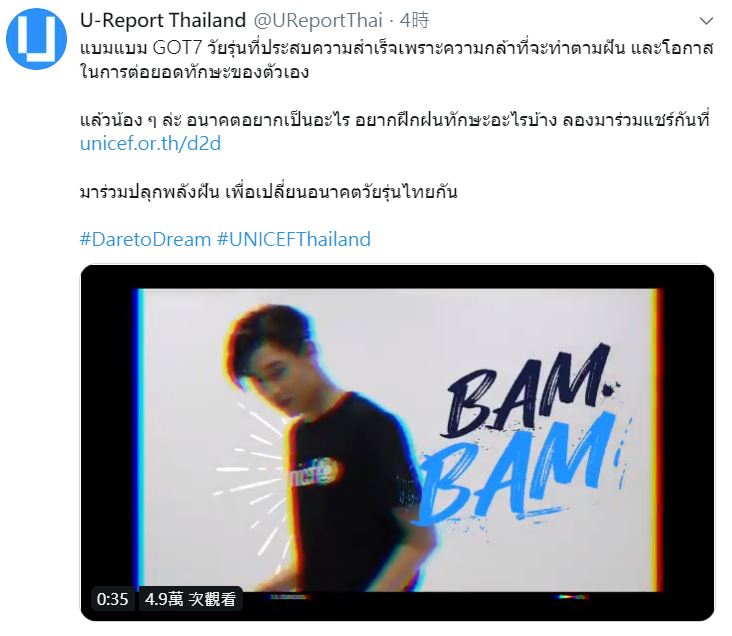The image size is (732, 636).
Task: Select the tweet paragraph mentioning GOT7
Action: coord(396,60)
